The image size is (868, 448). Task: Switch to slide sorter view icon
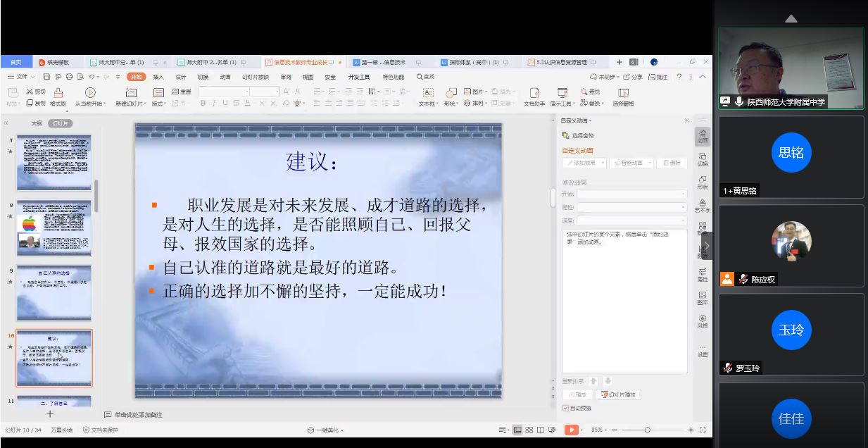[x=529, y=430]
